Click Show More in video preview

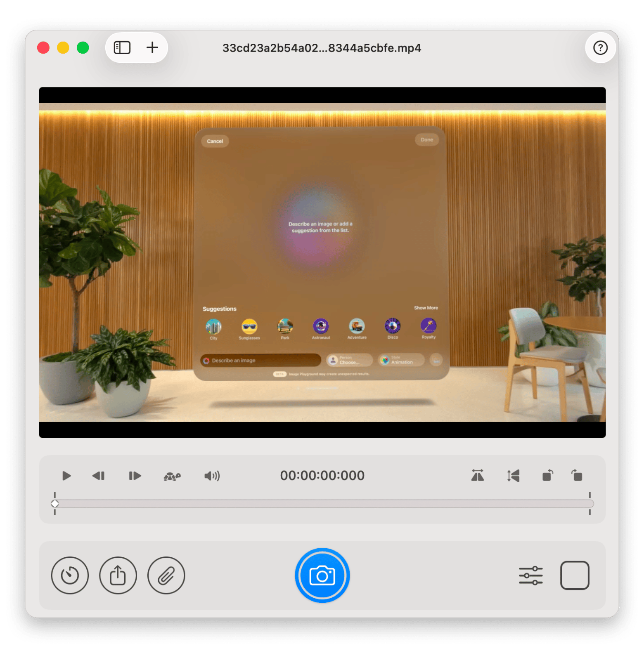coord(426,308)
